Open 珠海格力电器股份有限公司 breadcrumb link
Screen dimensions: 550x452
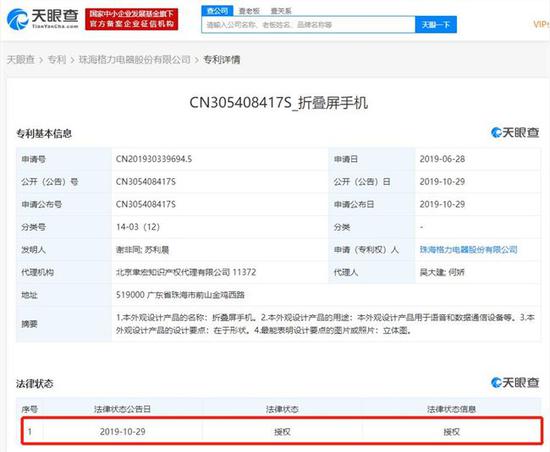135,60
